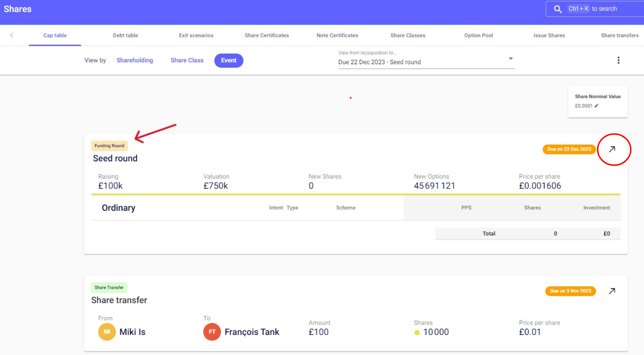
Task: Open the three-dot more options menu
Action: (x=618, y=60)
